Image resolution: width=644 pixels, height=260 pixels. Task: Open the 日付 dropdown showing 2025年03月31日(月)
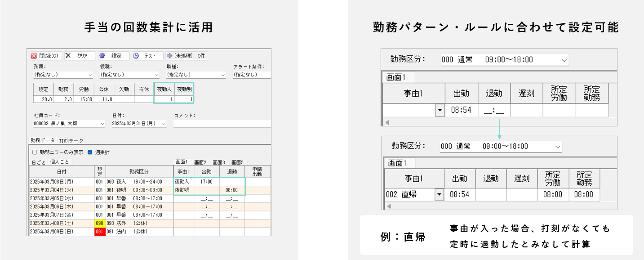pos(139,123)
